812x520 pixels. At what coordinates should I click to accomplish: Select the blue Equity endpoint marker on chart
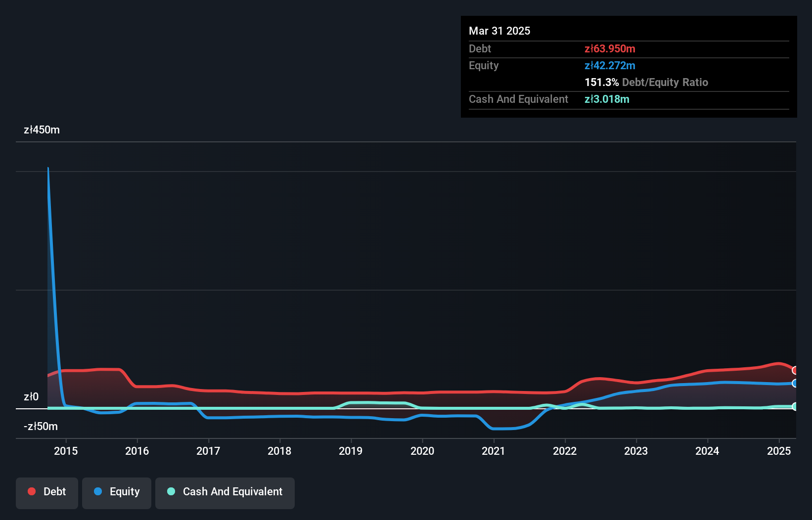[x=794, y=383]
